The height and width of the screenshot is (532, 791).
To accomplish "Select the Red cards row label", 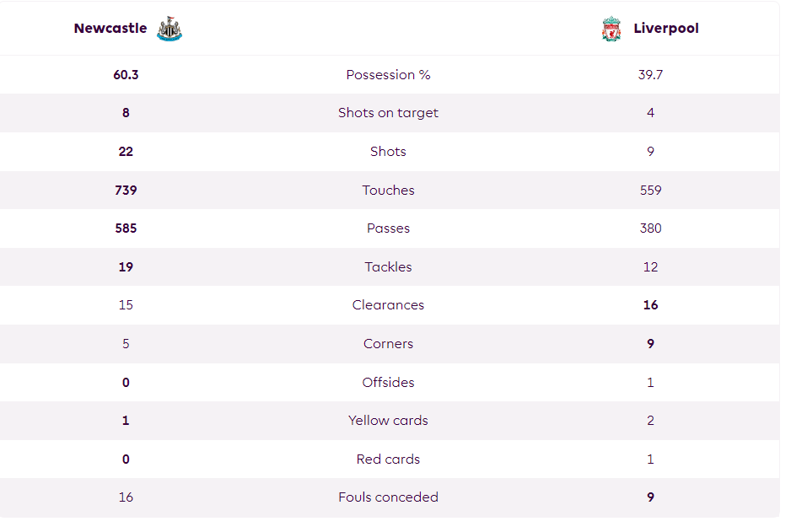I will tap(388, 459).
